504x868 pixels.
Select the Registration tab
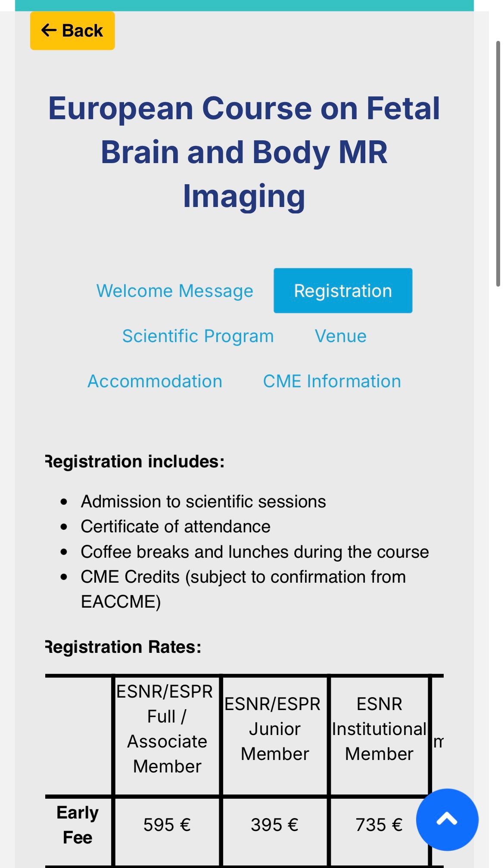[x=342, y=291]
